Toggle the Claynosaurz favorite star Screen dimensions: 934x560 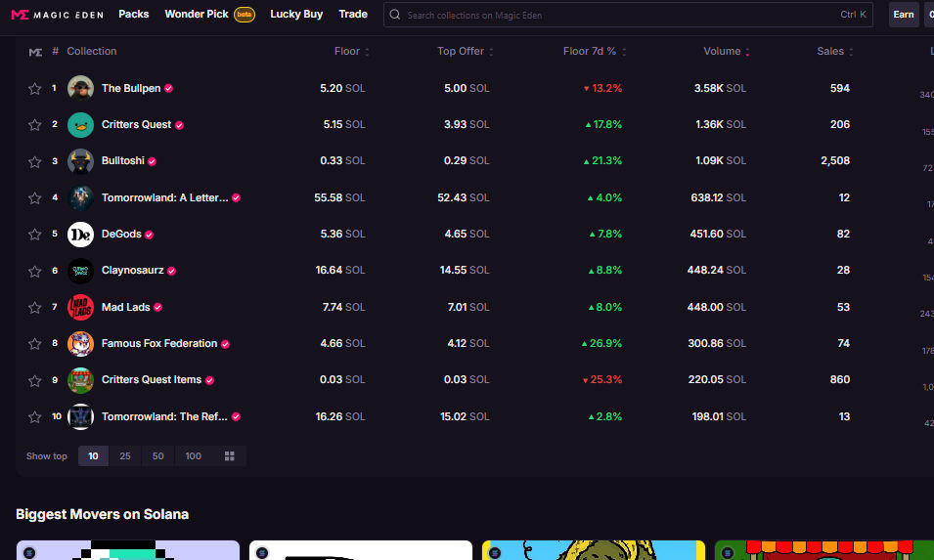click(34, 272)
